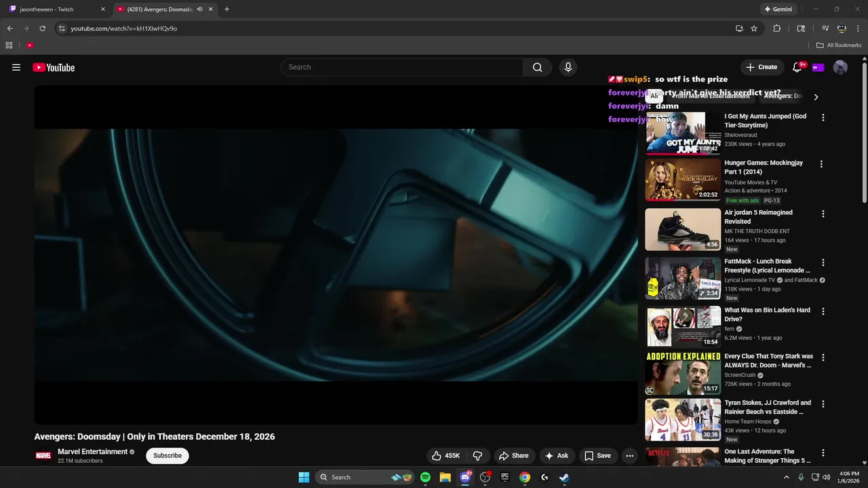Click the Windows taskbar search box
Screen dimensions: 868x488
point(365,477)
